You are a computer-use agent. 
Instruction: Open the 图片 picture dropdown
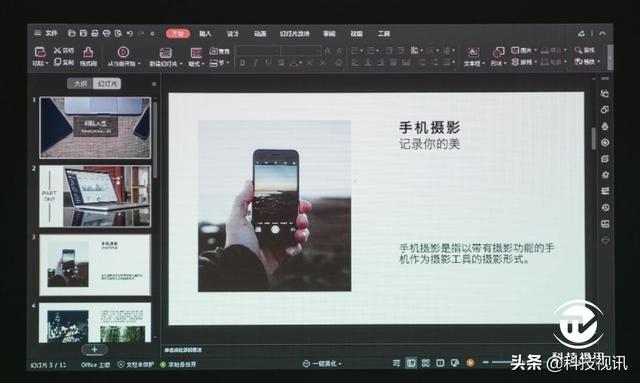[x=524, y=50]
